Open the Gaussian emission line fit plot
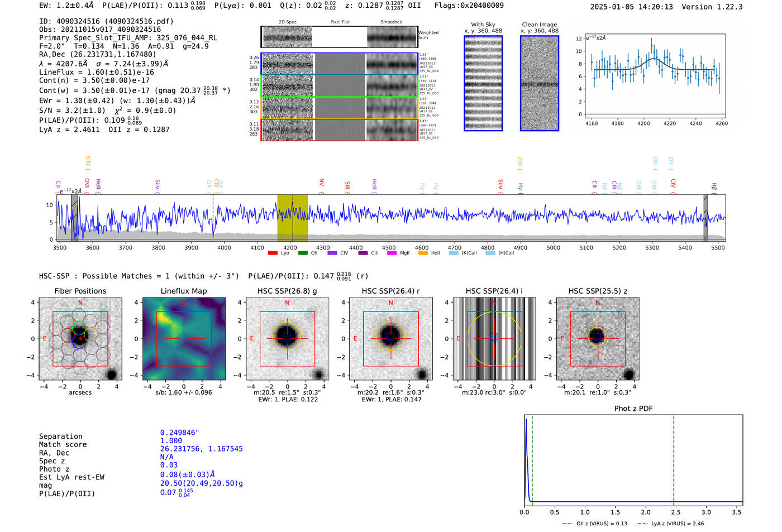 654,75
